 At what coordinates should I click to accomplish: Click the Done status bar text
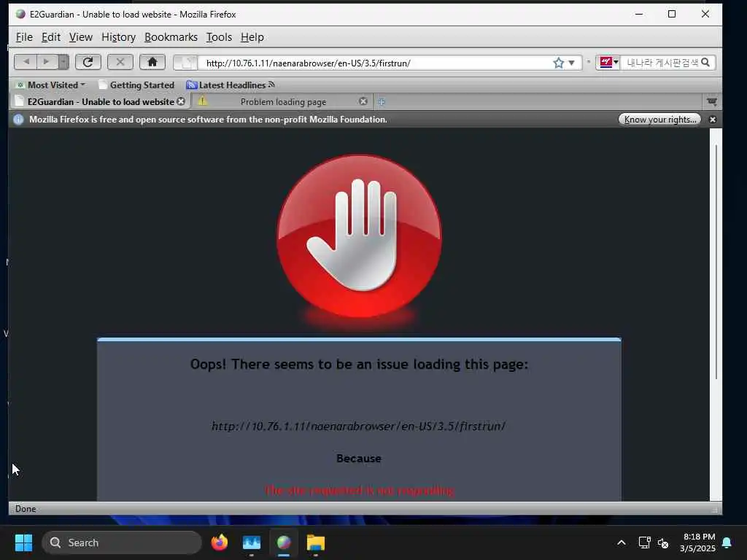click(26, 508)
